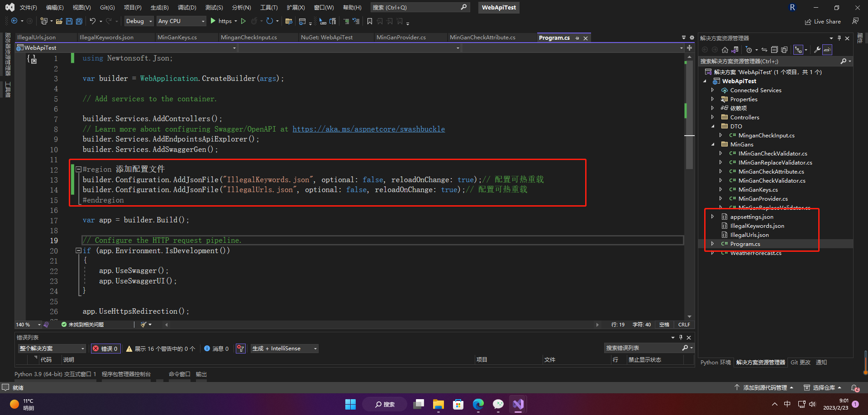Image resolution: width=868 pixels, height=415 pixels.
Task: Toggle the error list build filter funnel
Action: click(241, 349)
